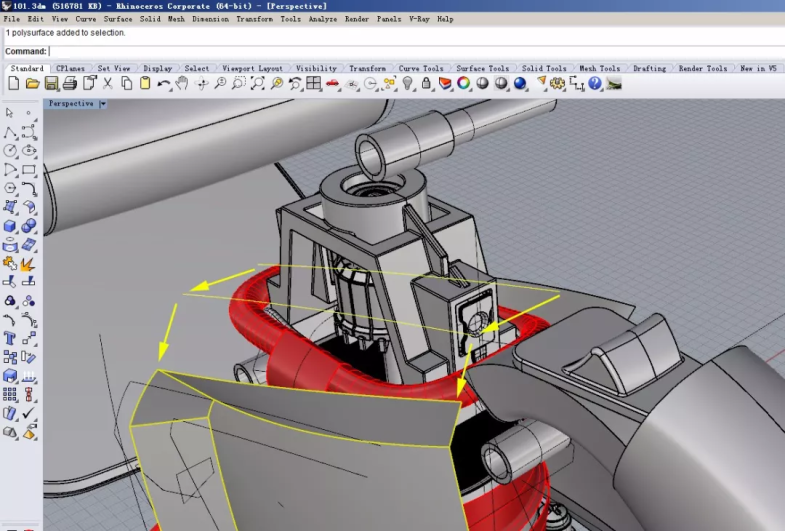Screen dimensions: 785x531
Task: Open the Surface menu
Action: pos(118,19)
